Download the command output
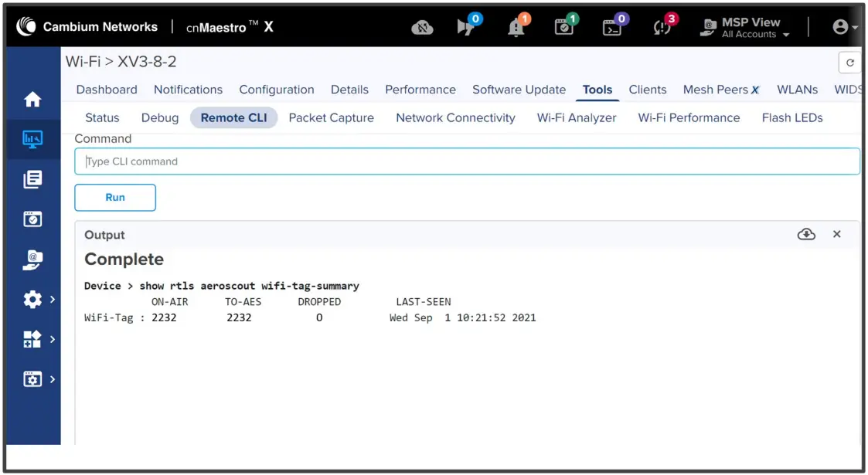 [x=806, y=234]
